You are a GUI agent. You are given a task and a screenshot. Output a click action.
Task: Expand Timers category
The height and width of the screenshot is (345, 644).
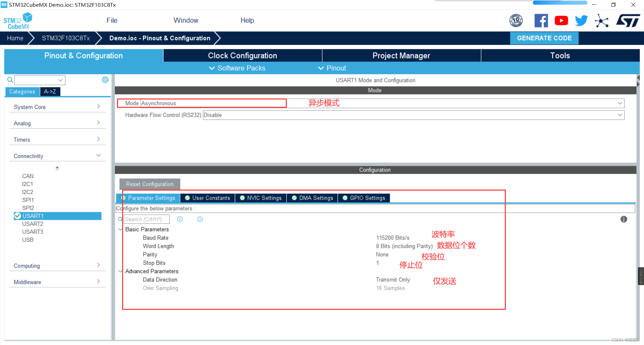click(x=57, y=140)
